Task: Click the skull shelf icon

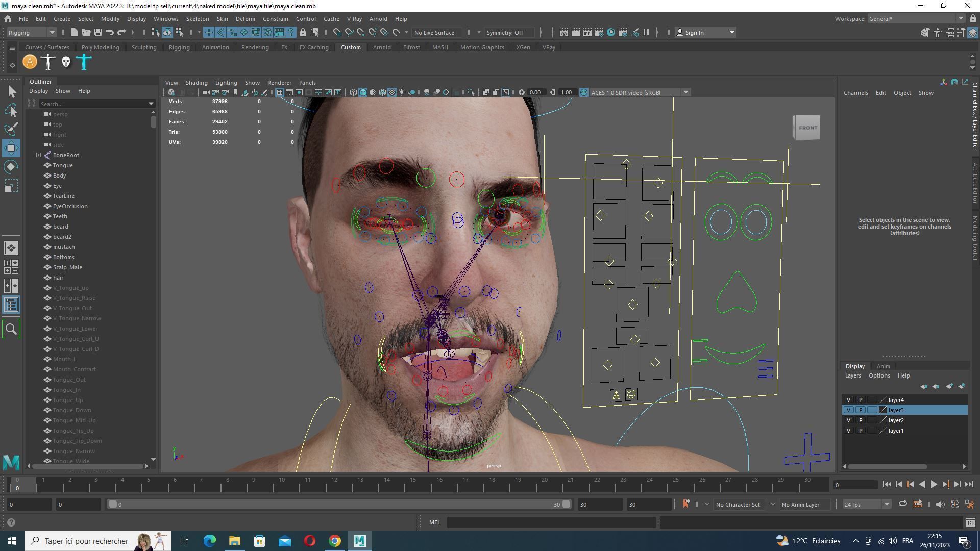Action: pos(66,62)
